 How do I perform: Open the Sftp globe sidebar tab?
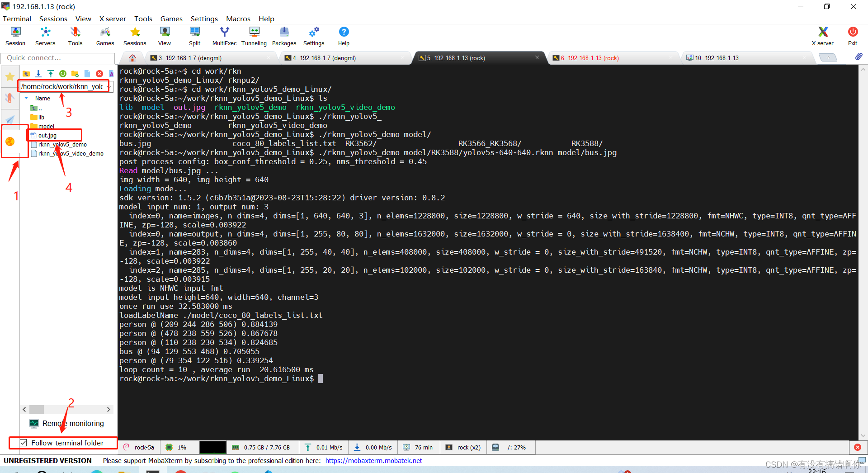9,142
